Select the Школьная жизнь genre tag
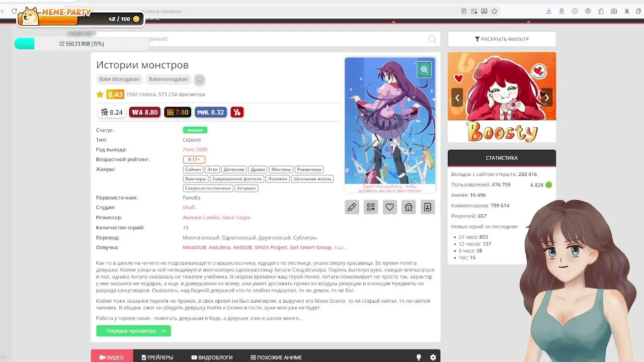 (312, 179)
